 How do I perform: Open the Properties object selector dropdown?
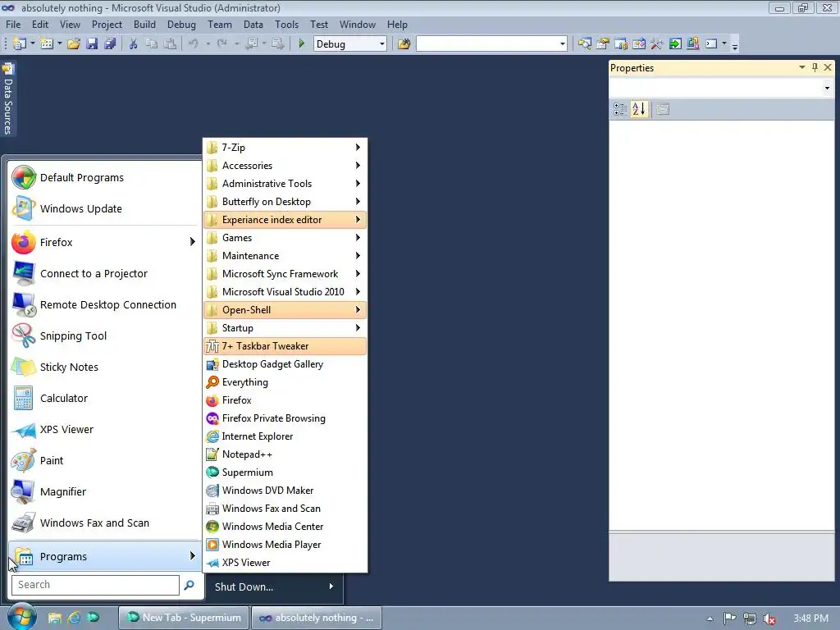[x=827, y=88]
